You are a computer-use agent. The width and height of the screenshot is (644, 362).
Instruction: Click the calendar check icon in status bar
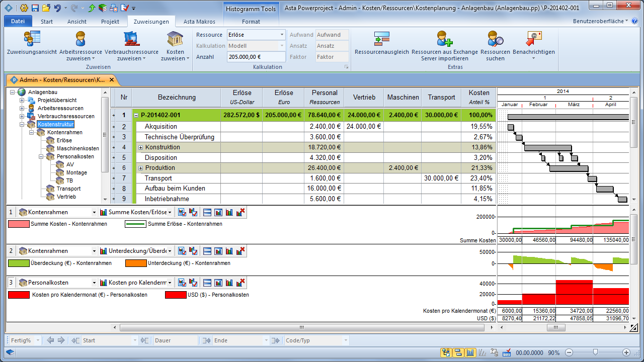(507, 352)
